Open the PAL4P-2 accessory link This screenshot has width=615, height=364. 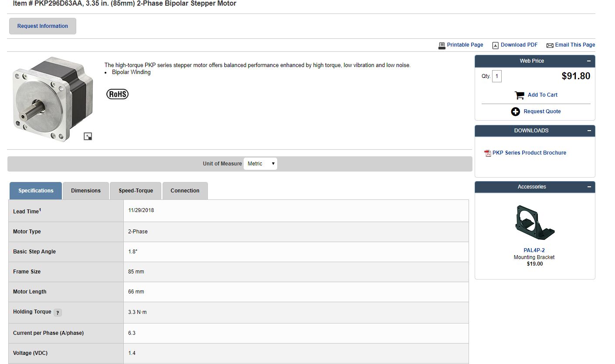[x=534, y=250]
